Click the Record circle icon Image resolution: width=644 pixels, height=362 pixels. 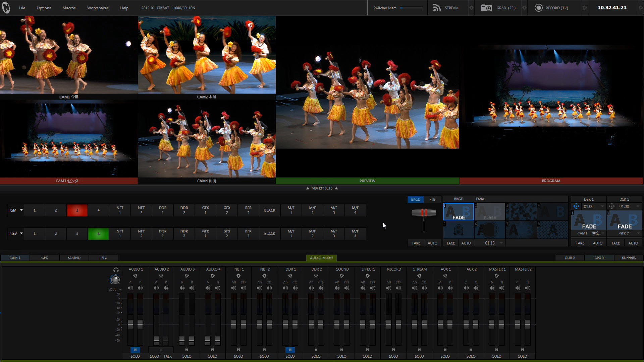pos(538,8)
